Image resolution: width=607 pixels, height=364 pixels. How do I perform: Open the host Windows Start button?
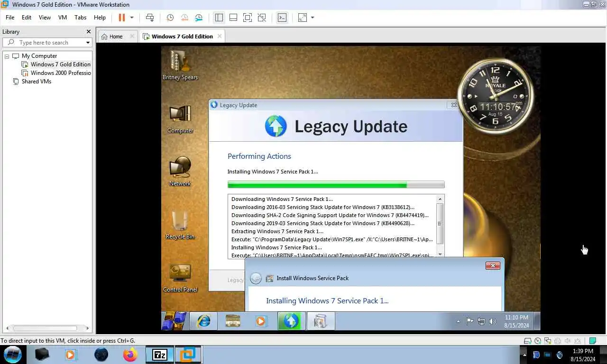click(x=12, y=355)
